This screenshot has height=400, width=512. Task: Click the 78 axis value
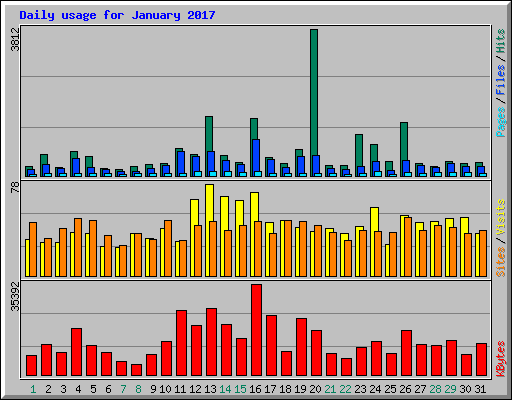click(x=15, y=188)
